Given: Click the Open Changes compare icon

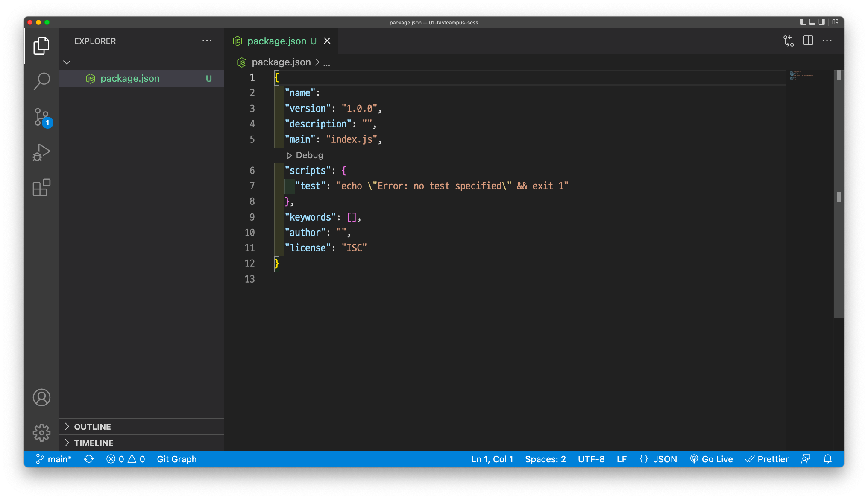Looking at the screenshot, I should click(x=789, y=41).
